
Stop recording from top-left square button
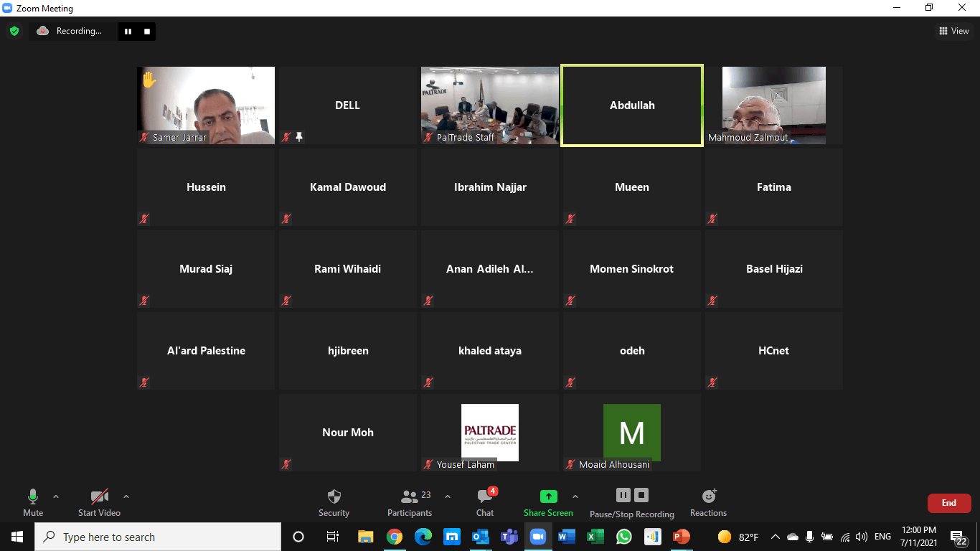click(147, 31)
